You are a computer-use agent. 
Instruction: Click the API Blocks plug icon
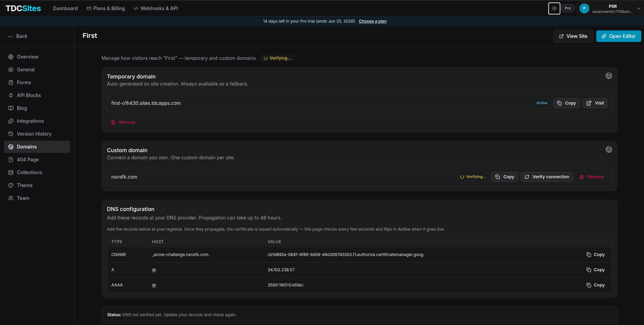click(x=11, y=95)
